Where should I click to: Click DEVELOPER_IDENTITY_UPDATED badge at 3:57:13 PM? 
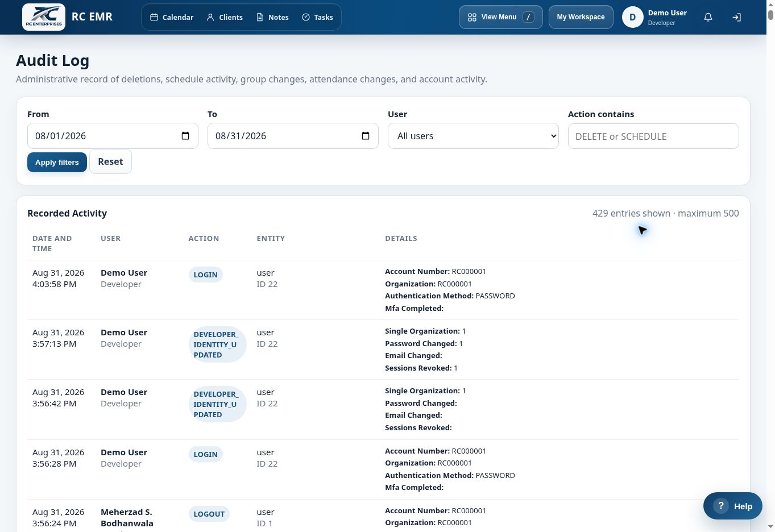tap(217, 344)
